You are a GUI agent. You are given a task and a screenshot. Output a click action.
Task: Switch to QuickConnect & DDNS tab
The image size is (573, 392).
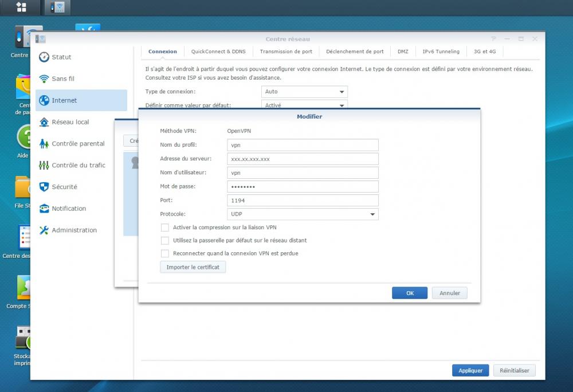click(218, 52)
